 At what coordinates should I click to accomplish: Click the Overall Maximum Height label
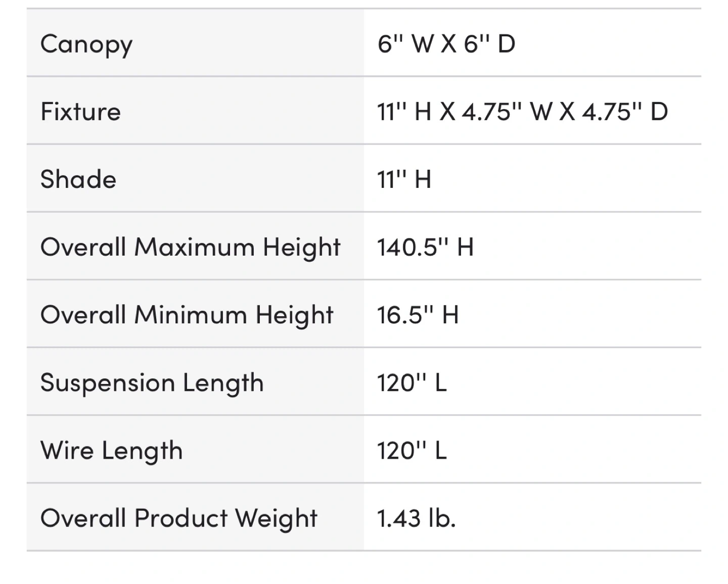[x=190, y=248]
